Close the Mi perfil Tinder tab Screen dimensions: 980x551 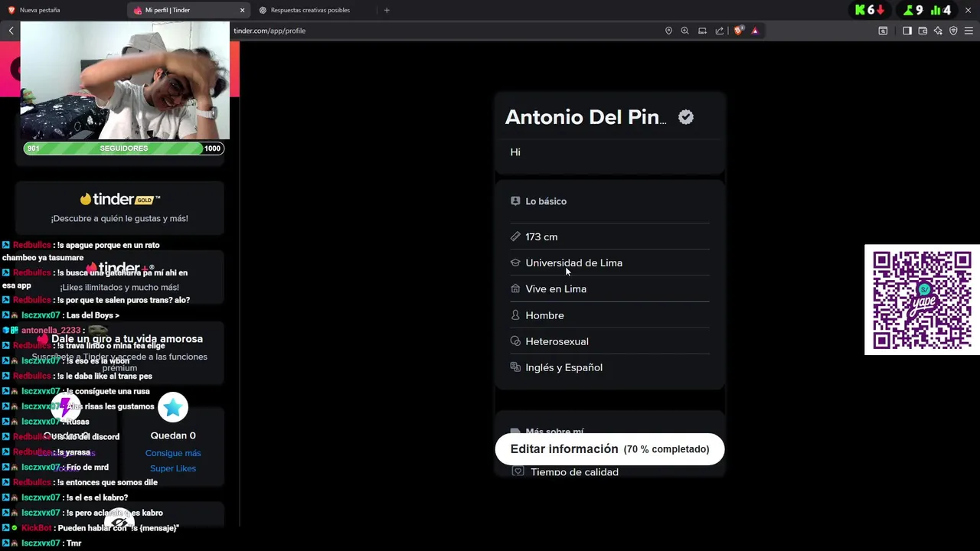pyautogui.click(x=242, y=10)
